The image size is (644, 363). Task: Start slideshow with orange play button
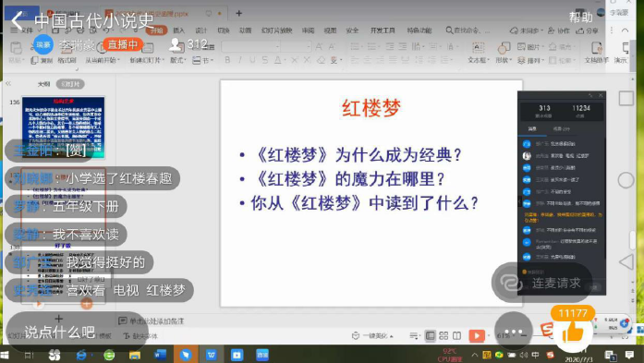click(477, 336)
